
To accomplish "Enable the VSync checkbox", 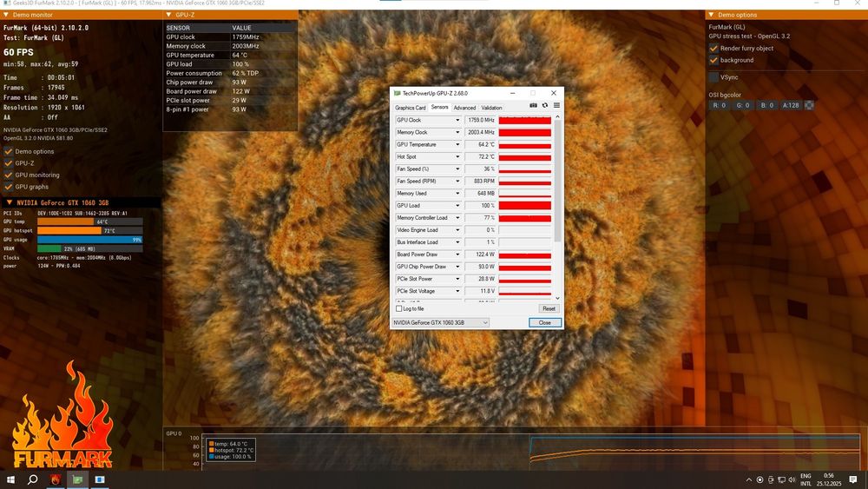I will click(x=713, y=77).
